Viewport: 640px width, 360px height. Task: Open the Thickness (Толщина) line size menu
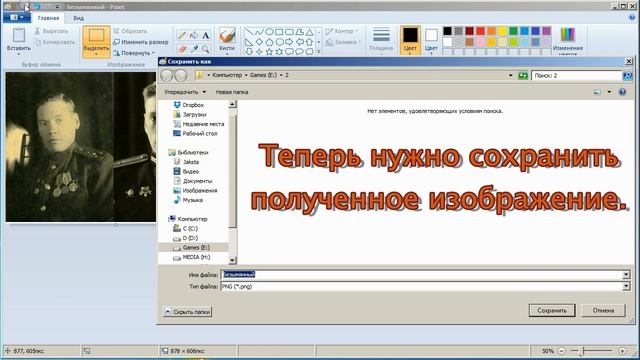[381, 40]
